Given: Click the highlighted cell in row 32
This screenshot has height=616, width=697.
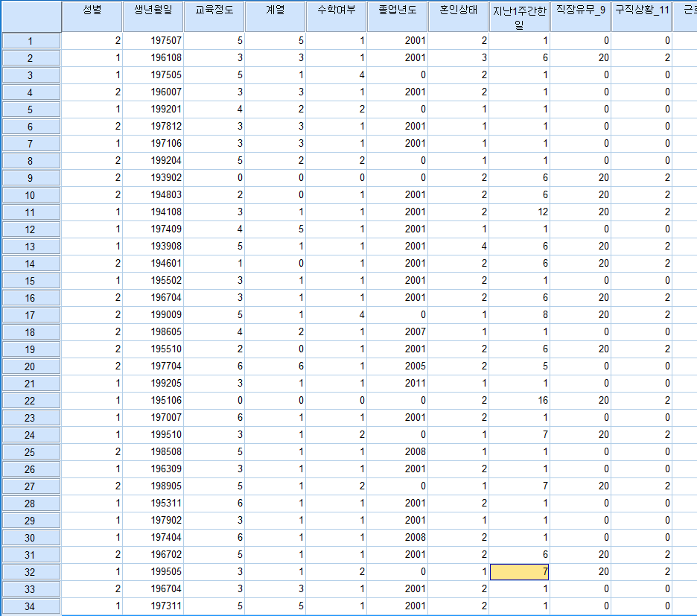Looking at the screenshot, I should (x=519, y=572).
